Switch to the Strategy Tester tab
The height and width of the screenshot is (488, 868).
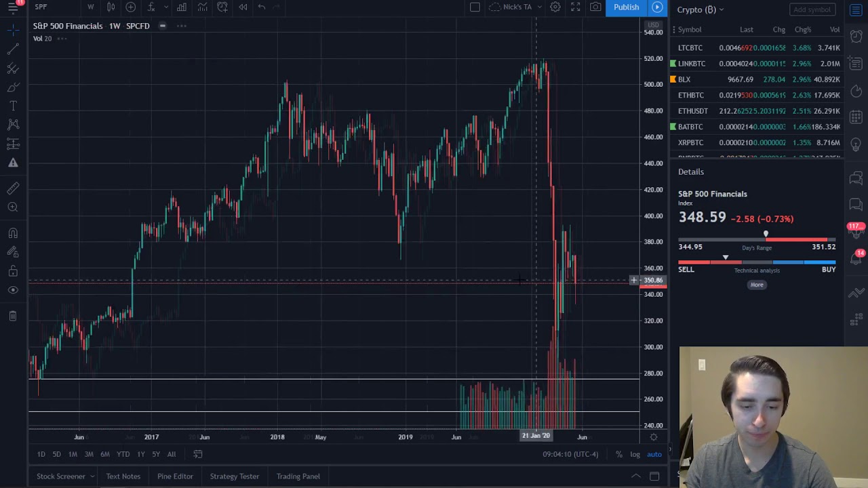(234, 476)
